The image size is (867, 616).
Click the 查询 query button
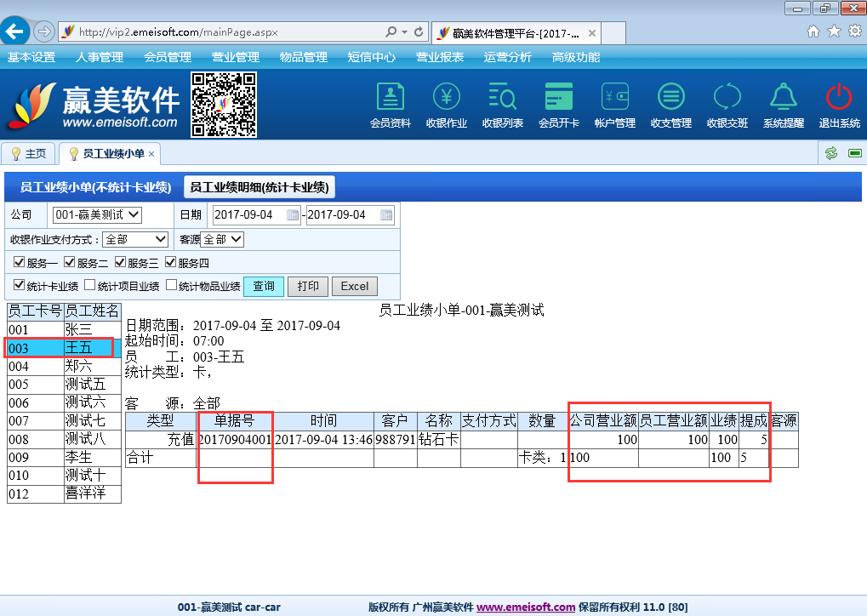(x=264, y=286)
